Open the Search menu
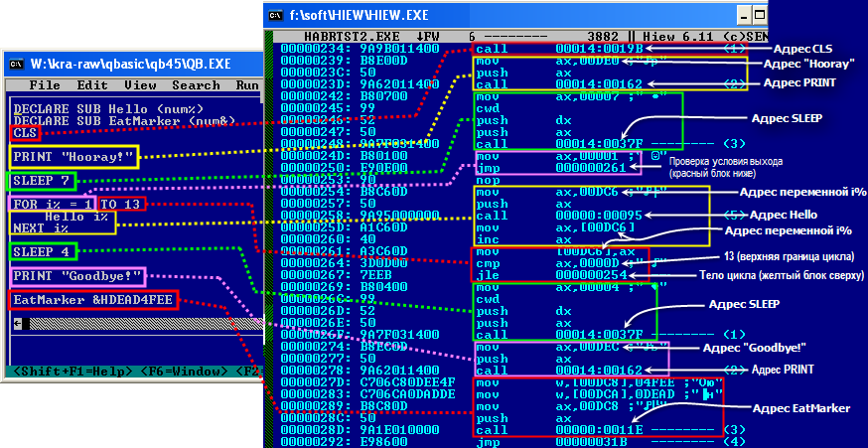The image size is (868, 448). coord(196,85)
